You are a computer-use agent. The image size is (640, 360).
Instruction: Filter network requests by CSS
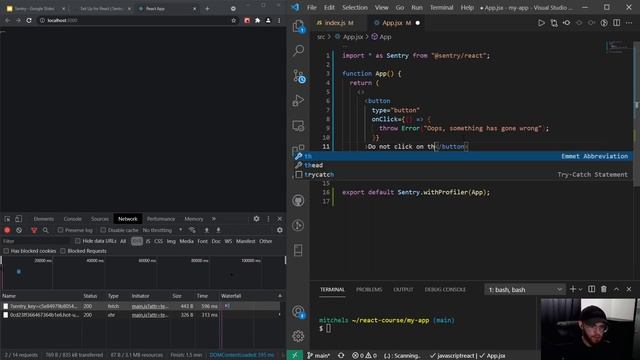158,241
